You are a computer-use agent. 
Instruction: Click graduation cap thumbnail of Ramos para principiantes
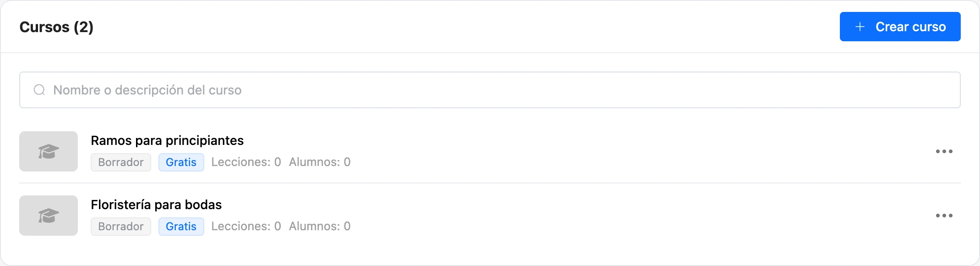49,151
